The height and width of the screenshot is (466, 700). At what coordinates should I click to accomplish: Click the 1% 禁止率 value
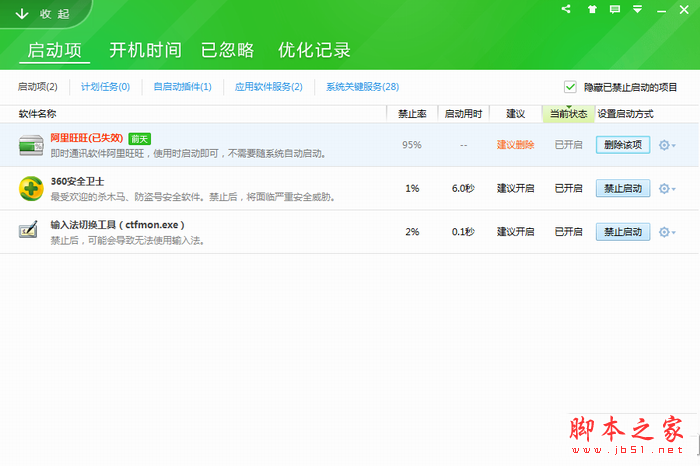tap(412, 188)
